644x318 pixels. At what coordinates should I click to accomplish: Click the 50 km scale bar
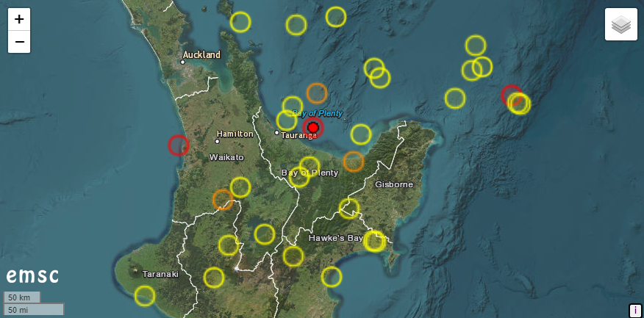click(x=22, y=297)
